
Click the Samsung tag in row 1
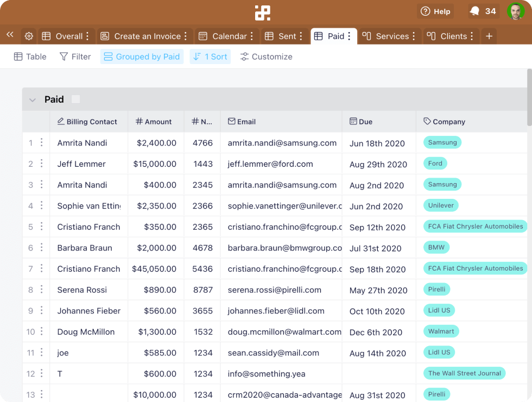pos(442,142)
